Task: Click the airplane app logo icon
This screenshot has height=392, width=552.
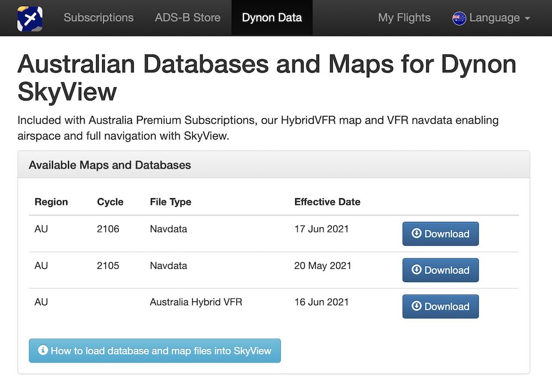Action: (x=30, y=18)
